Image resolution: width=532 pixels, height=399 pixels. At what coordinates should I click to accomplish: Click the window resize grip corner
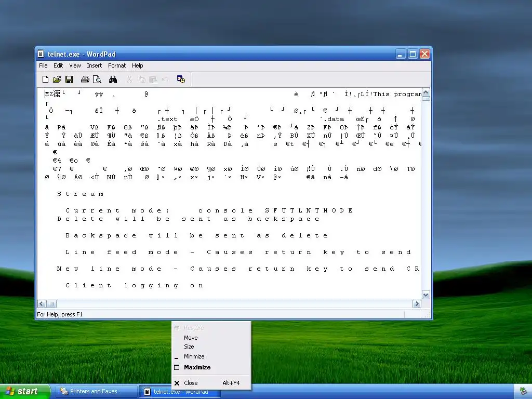click(427, 315)
